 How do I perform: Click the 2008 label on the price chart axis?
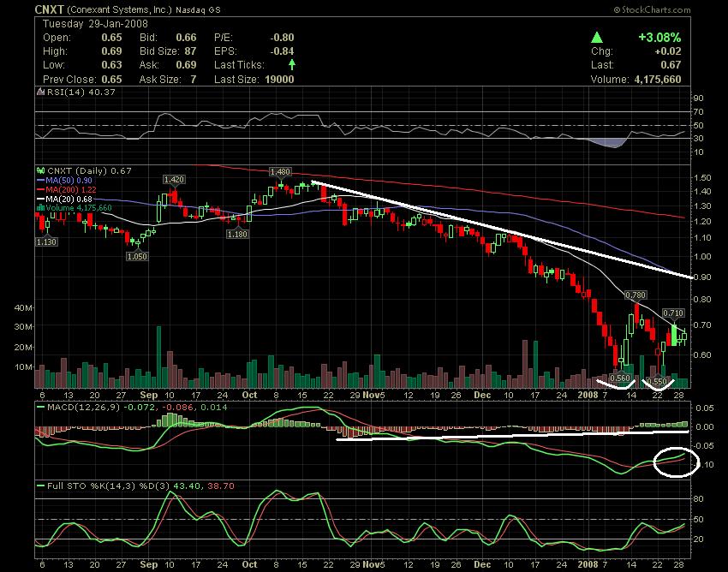(588, 395)
